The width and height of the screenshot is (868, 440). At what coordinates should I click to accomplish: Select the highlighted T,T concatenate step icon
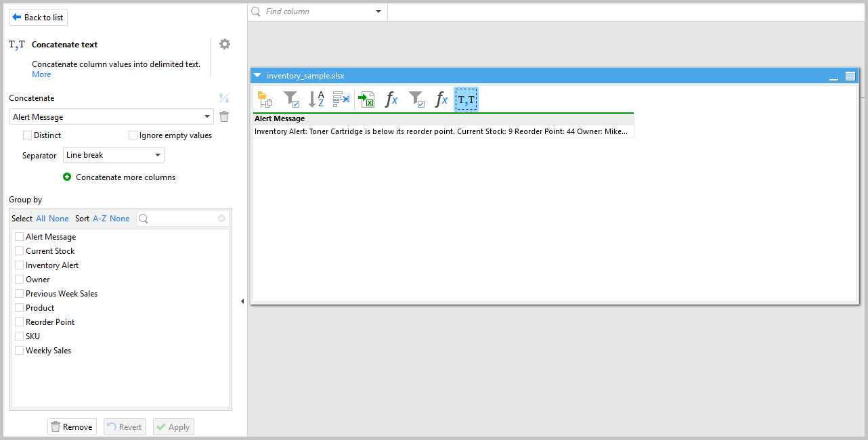coord(466,100)
